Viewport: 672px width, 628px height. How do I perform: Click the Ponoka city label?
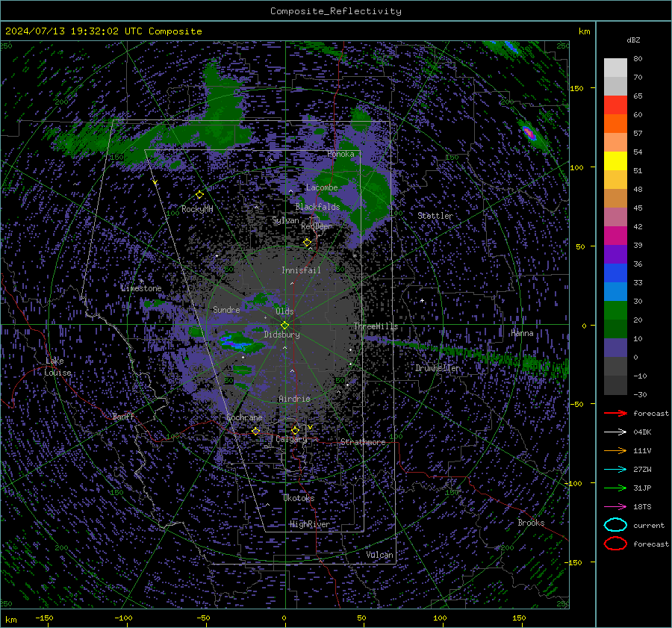[x=340, y=154]
